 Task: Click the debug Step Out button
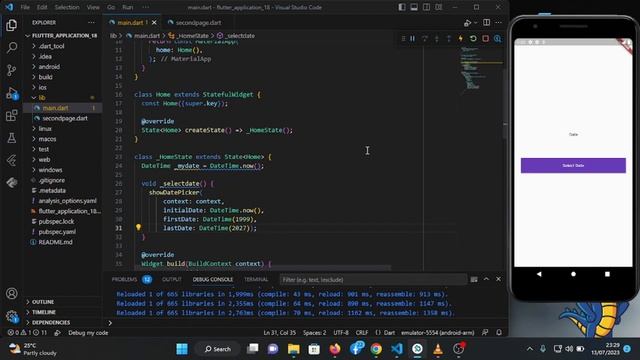coord(449,38)
